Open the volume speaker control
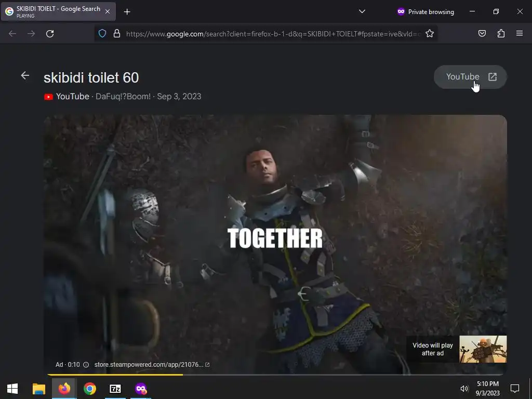The height and width of the screenshot is (399, 532). (464, 389)
